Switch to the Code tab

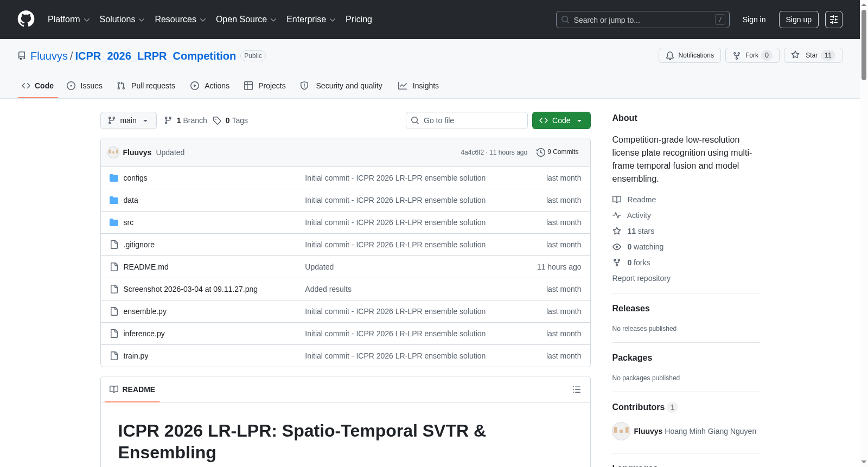pos(38,86)
